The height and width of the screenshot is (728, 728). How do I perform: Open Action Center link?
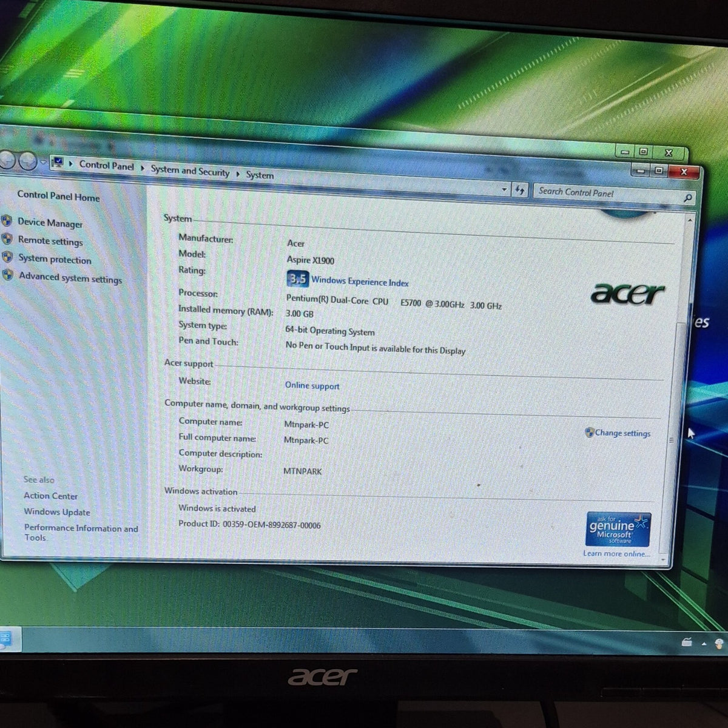50,496
